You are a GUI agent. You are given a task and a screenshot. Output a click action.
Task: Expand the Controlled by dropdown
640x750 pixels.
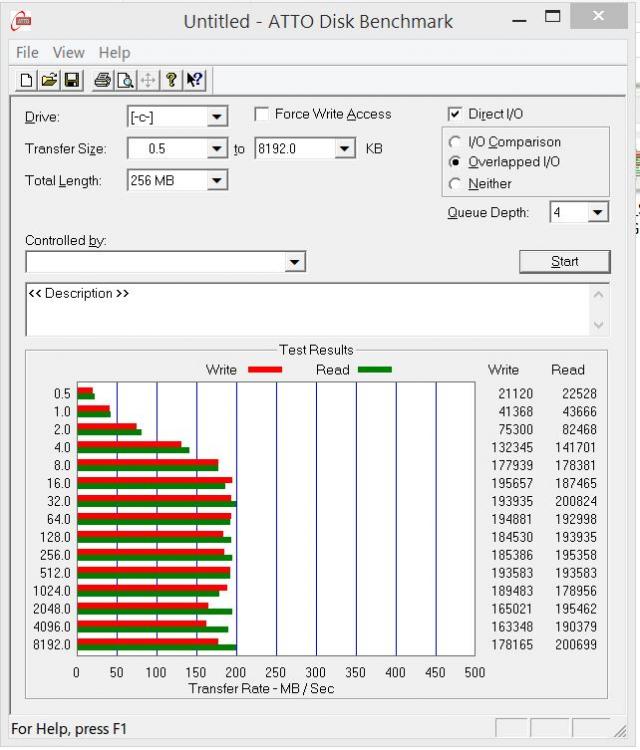tap(295, 262)
